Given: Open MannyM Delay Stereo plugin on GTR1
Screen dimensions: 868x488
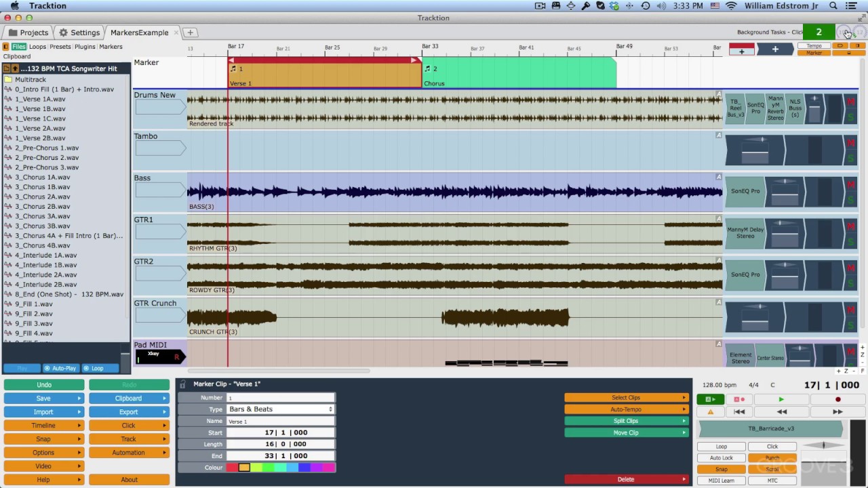Looking at the screenshot, I should click(745, 232).
